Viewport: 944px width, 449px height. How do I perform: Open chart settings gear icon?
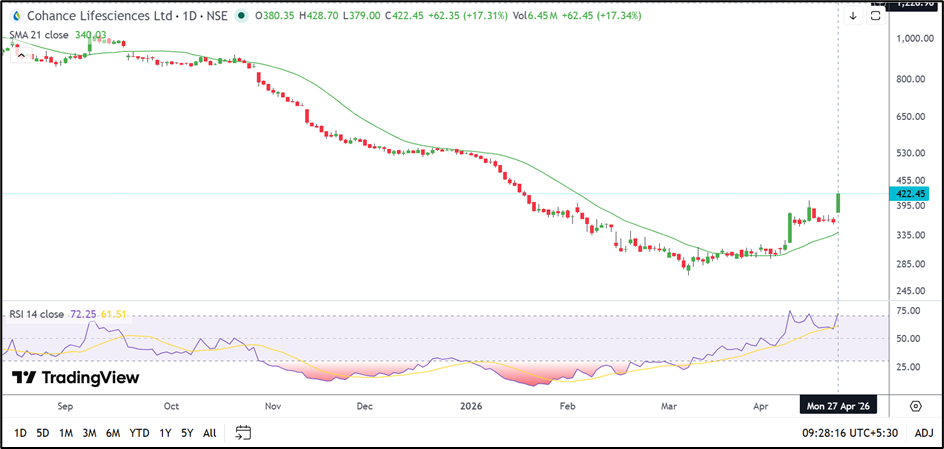click(915, 406)
